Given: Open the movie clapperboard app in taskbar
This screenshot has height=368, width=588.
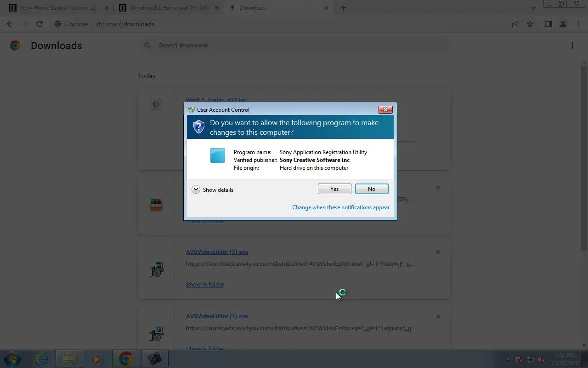Looking at the screenshot, I should click(155, 359).
